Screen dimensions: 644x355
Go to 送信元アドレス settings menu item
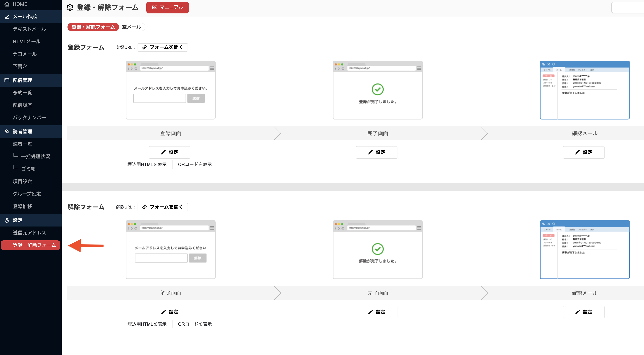pyautogui.click(x=29, y=233)
